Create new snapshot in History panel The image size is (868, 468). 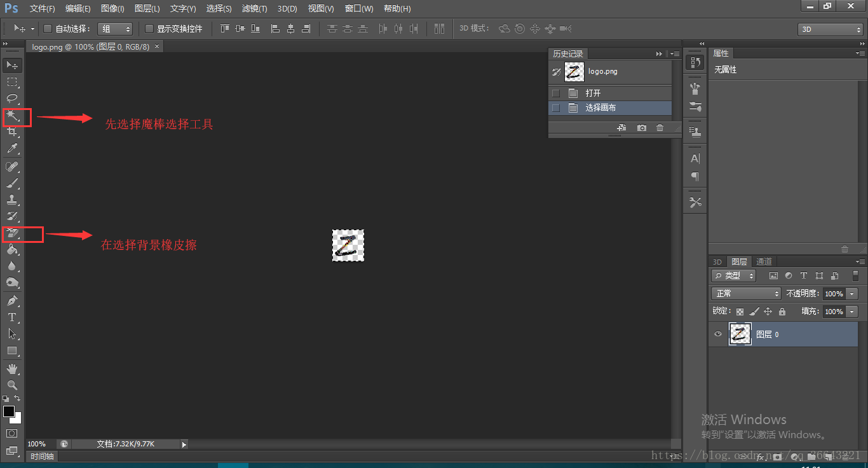point(642,128)
